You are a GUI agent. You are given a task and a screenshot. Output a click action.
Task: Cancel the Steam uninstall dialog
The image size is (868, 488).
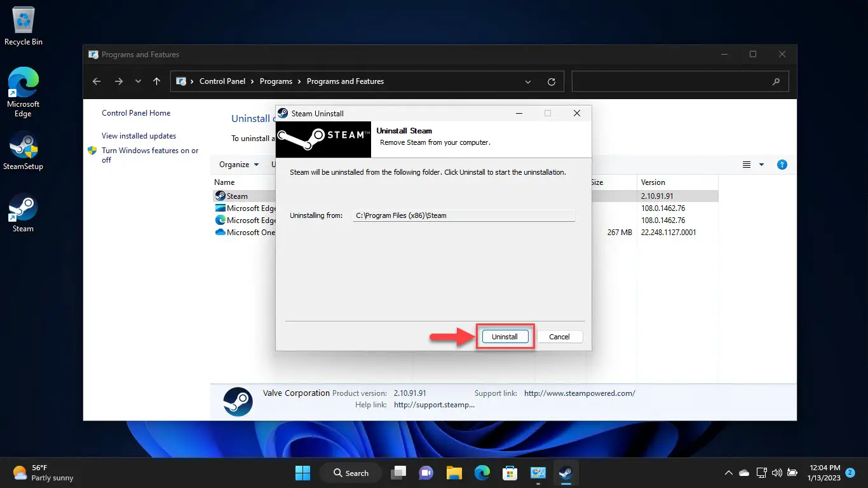tap(559, 337)
